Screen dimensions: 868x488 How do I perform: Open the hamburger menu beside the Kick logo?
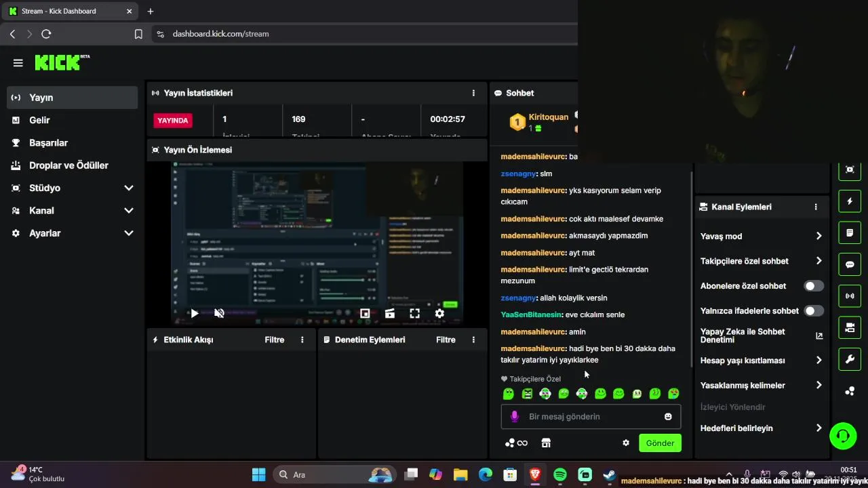click(18, 63)
